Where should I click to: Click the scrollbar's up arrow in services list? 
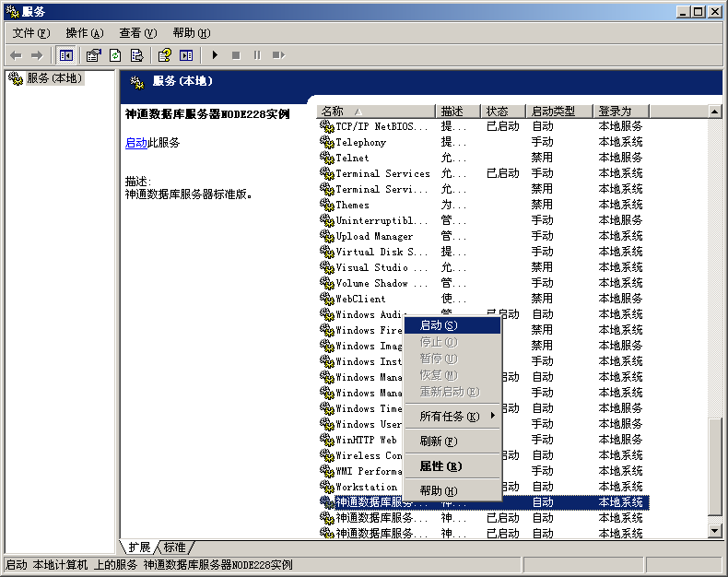(715, 111)
